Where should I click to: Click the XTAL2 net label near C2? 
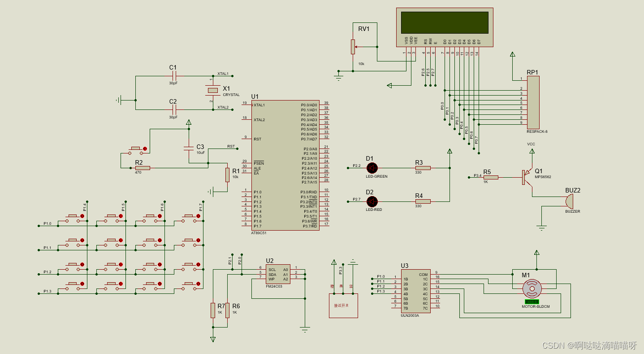coord(223,107)
